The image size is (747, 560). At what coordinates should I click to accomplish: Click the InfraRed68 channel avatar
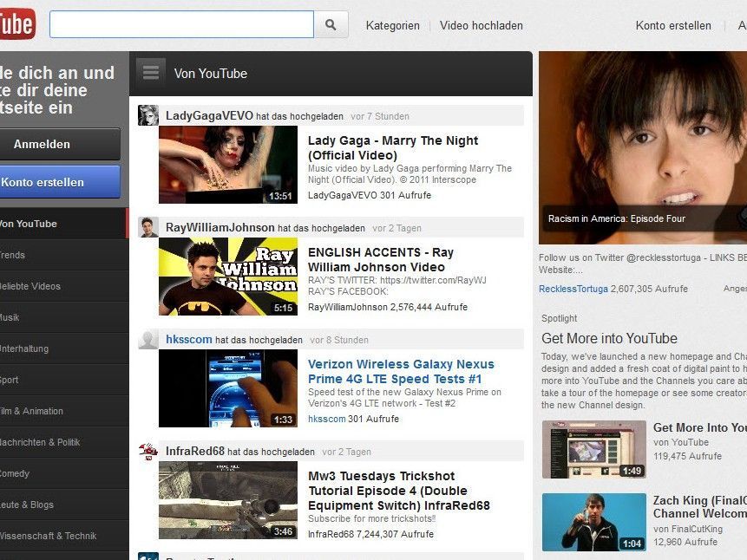(x=148, y=452)
